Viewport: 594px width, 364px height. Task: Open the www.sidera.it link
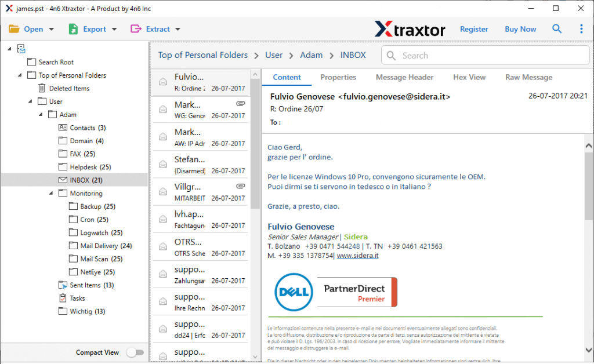(358, 254)
